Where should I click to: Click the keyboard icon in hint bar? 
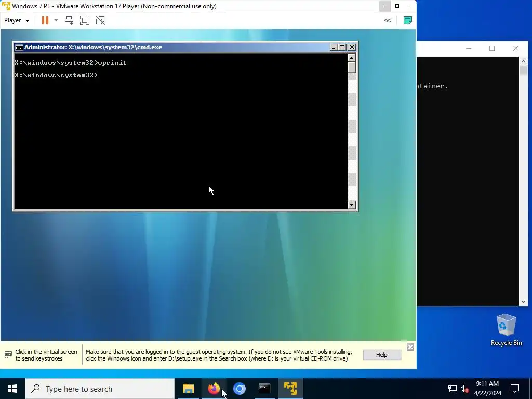point(8,355)
